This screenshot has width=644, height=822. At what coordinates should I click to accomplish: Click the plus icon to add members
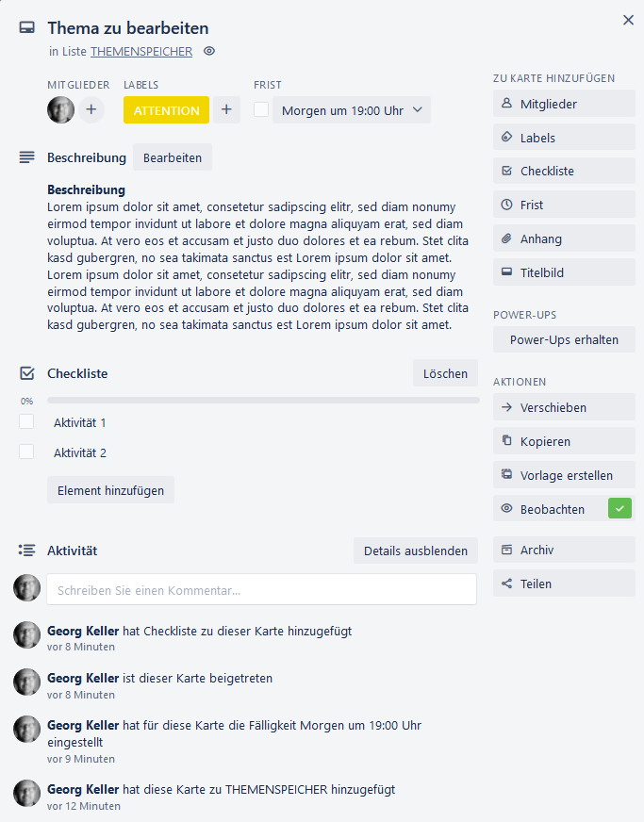[x=91, y=109]
